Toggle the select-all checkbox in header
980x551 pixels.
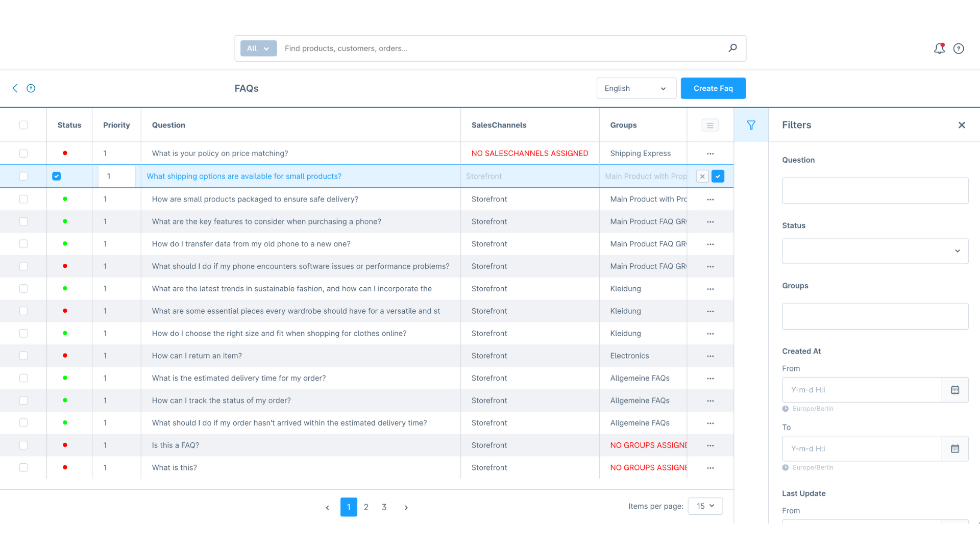pos(23,125)
